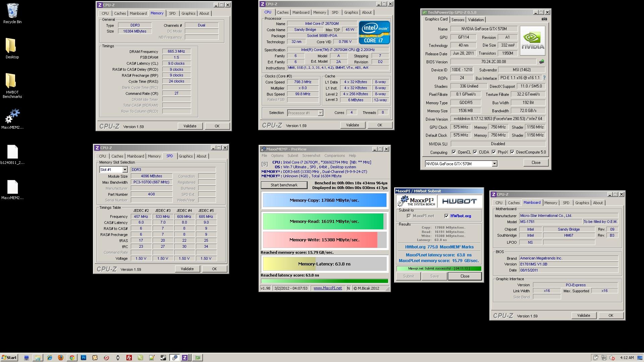This screenshot has width=644, height=362.
Task: Open Google Chrome from the taskbar
Action: point(72,358)
